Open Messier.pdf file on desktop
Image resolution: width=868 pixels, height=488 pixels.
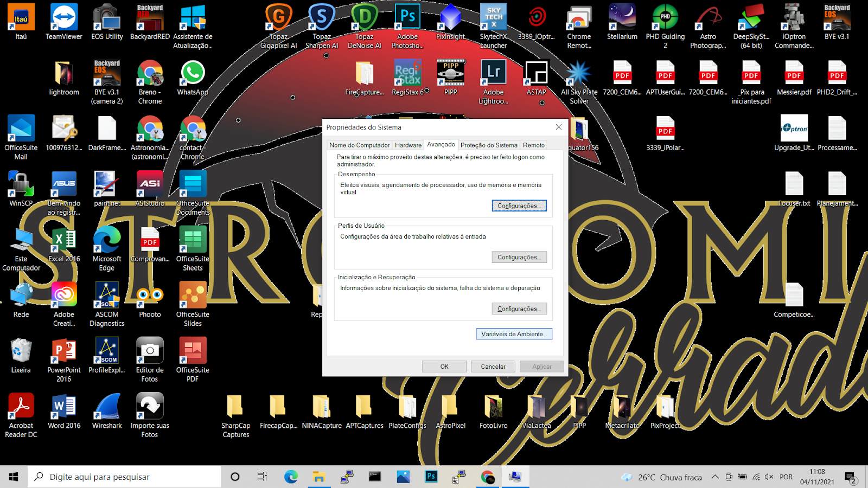(794, 78)
